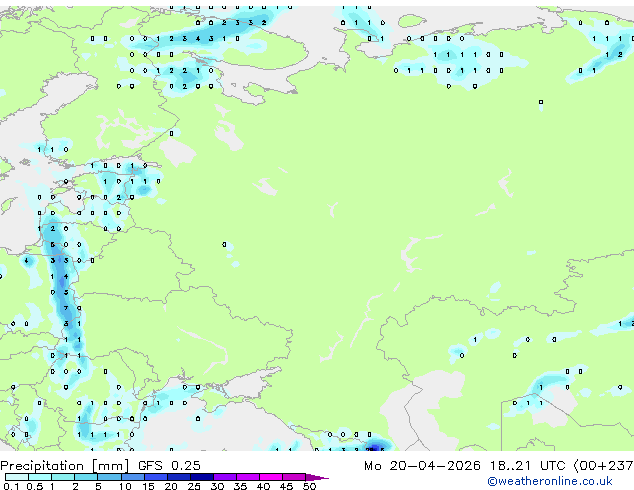Select the 0.1–0.5 mm legend swatch
The image size is (634, 490).
coord(17,477)
